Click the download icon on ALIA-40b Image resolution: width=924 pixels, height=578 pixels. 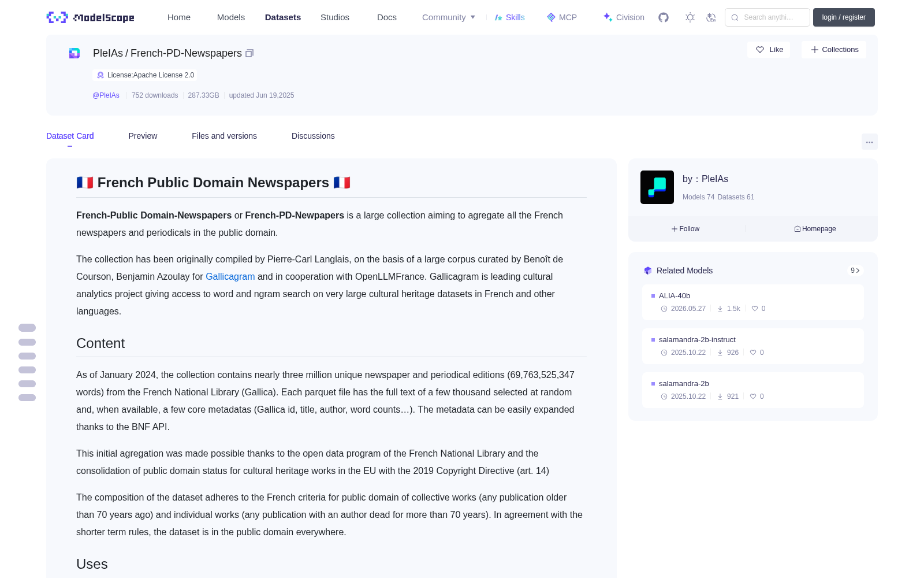pos(720,309)
